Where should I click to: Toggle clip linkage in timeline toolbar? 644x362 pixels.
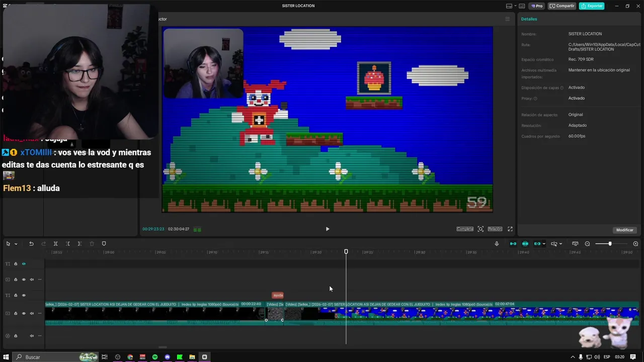pyautogui.click(x=537, y=244)
